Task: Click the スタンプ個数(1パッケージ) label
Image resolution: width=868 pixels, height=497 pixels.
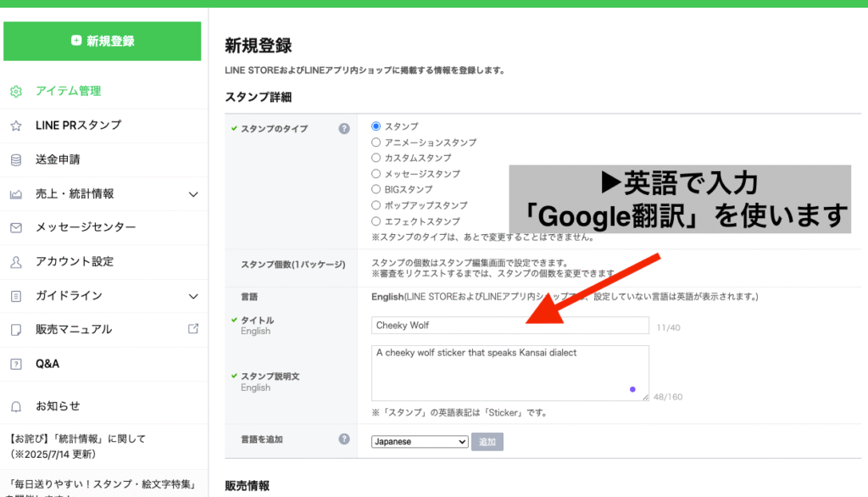Action: click(292, 265)
